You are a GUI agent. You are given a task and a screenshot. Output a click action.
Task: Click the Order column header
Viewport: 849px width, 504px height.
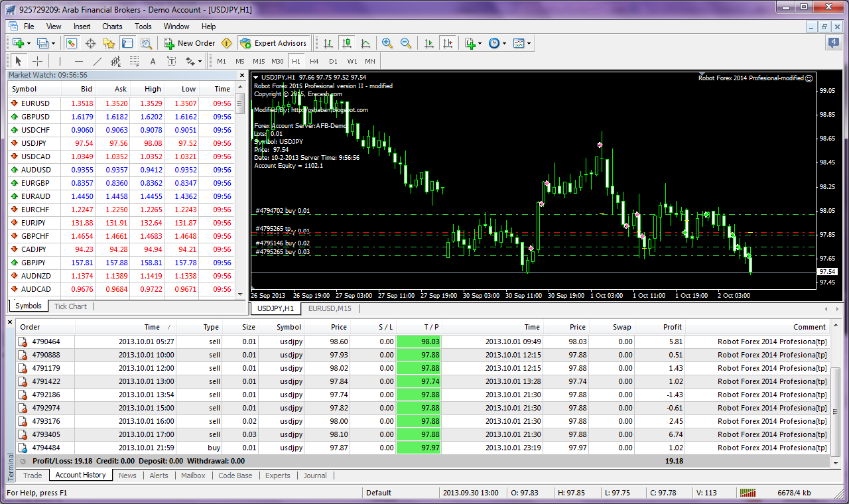click(46, 327)
